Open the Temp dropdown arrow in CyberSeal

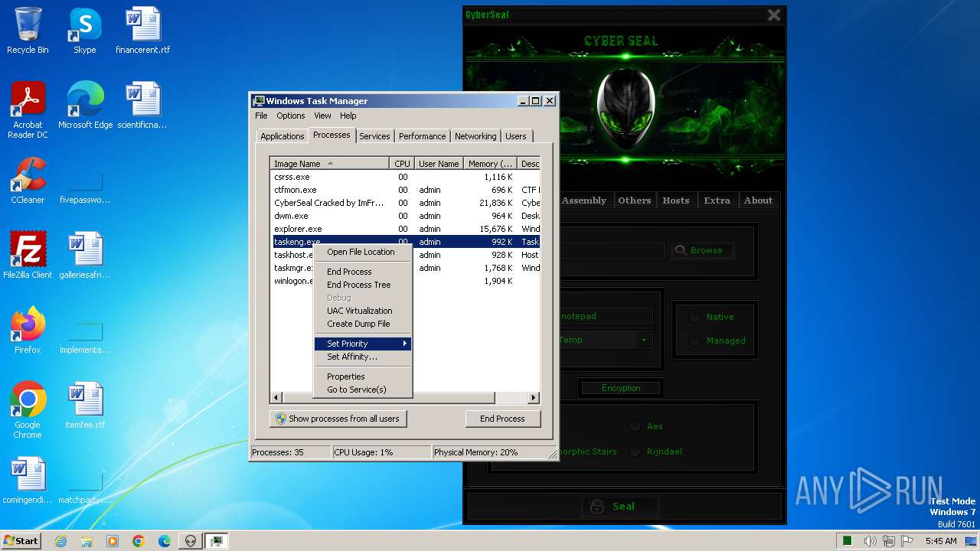click(x=645, y=340)
